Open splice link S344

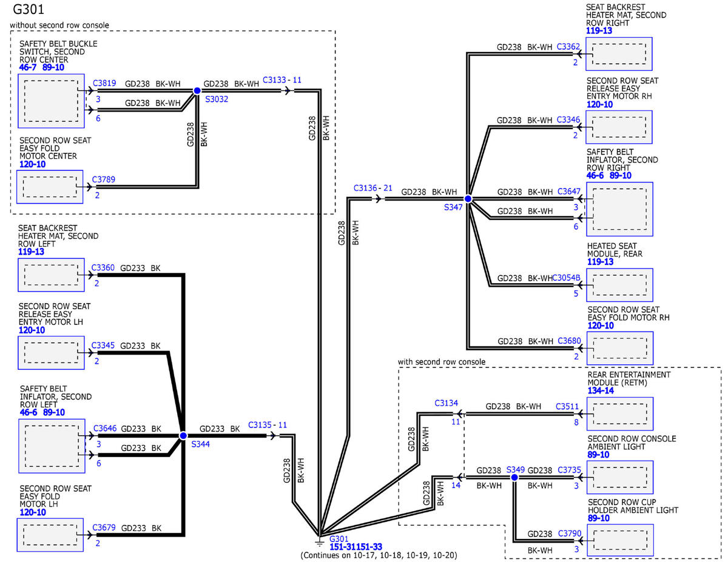tap(200, 444)
